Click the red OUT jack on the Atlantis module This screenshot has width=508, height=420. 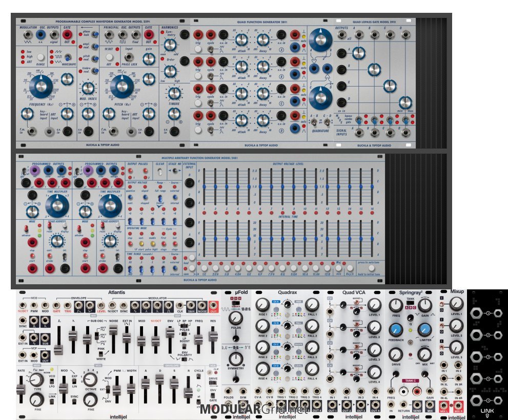[213, 306]
